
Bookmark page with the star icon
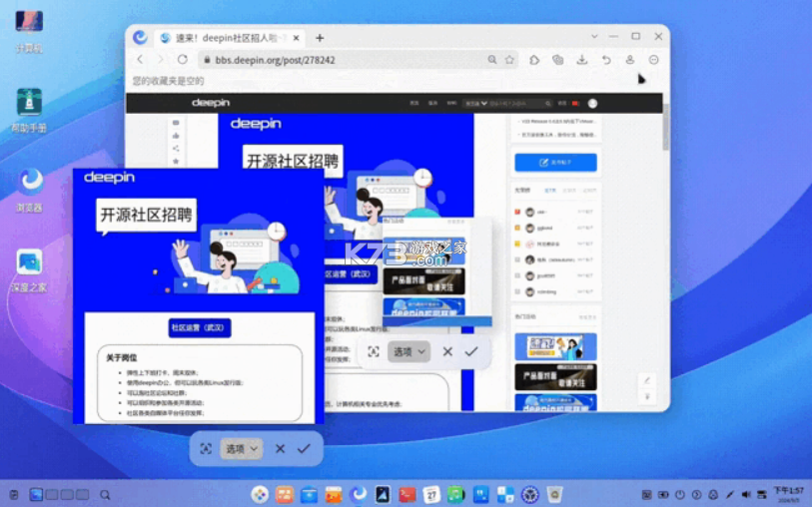(509, 60)
